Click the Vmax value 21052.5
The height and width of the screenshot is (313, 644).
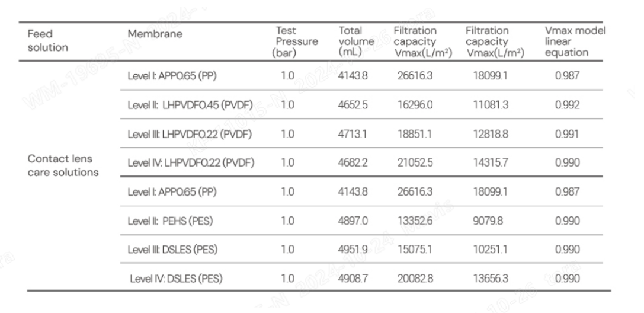pos(415,162)
